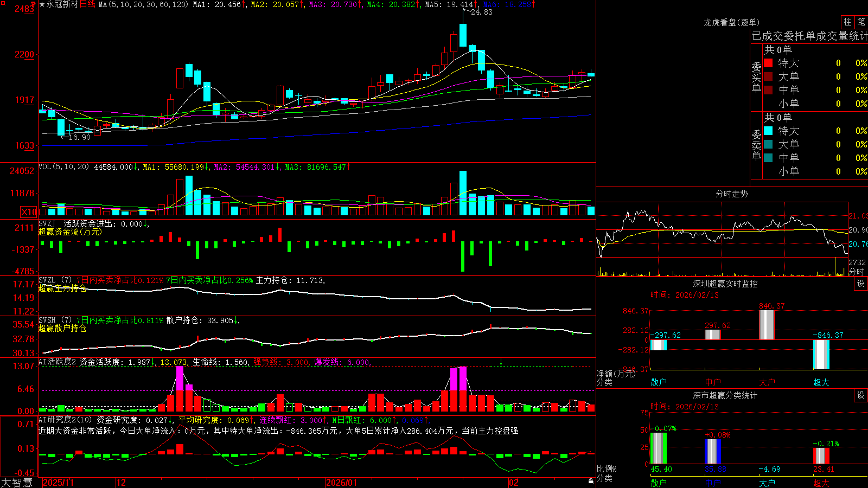Image resolution: width=868 pixels, height=488 pixels.
Task: Click the teal 中单 sell-order swatch
Action: point(768,158)
